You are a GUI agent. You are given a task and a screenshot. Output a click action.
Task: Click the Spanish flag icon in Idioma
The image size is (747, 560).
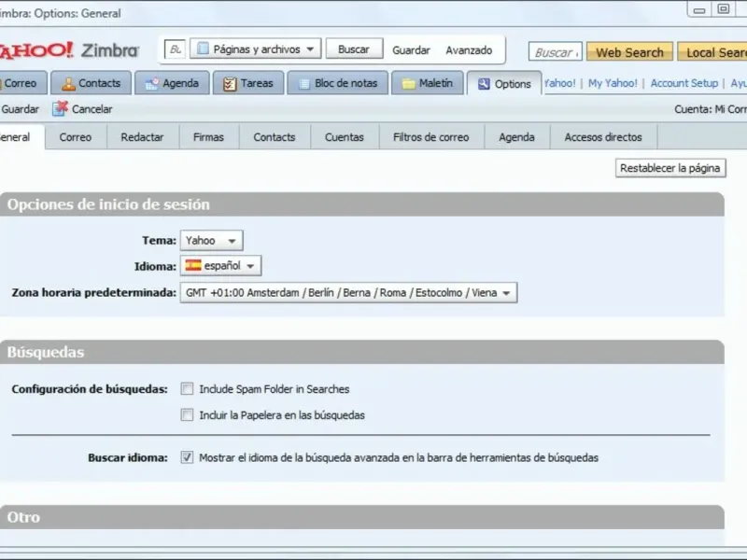(x=193, y=265)
